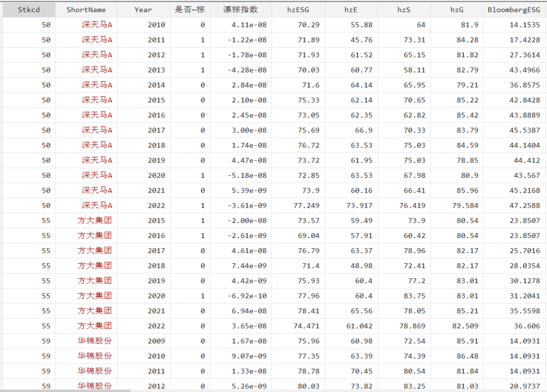This screenshot has width=547, height=392.
Task: Click the 2.84e-08 cell
Action: (241, 85)
